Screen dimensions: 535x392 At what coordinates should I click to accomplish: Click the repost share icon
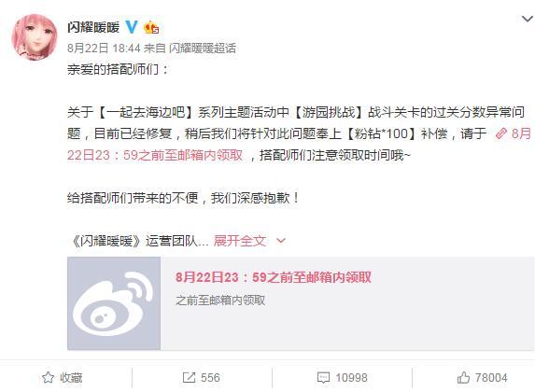(189, 377)
